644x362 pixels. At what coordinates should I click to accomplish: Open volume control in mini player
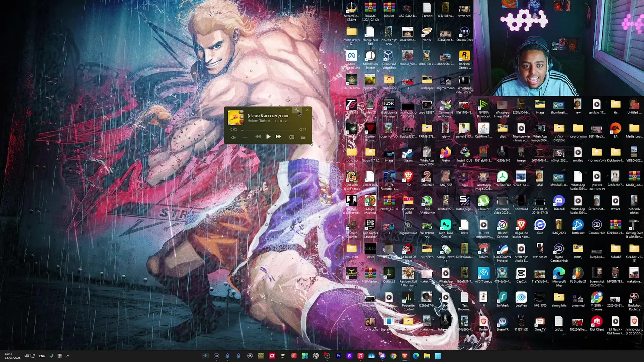pos(233,137)
